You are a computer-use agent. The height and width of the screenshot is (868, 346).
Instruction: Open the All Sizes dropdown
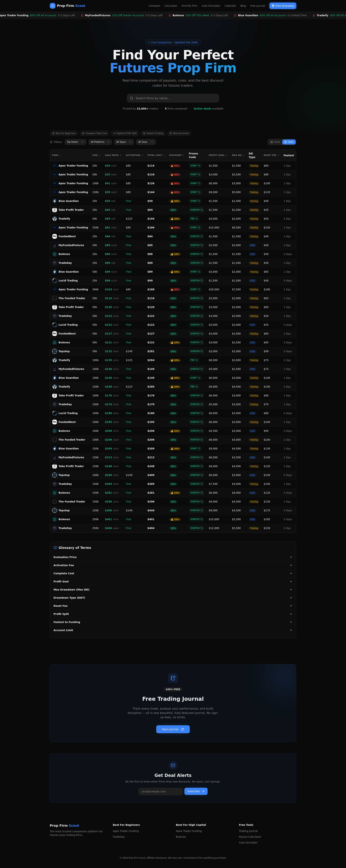pyautogui.click(x=146, y=142)
